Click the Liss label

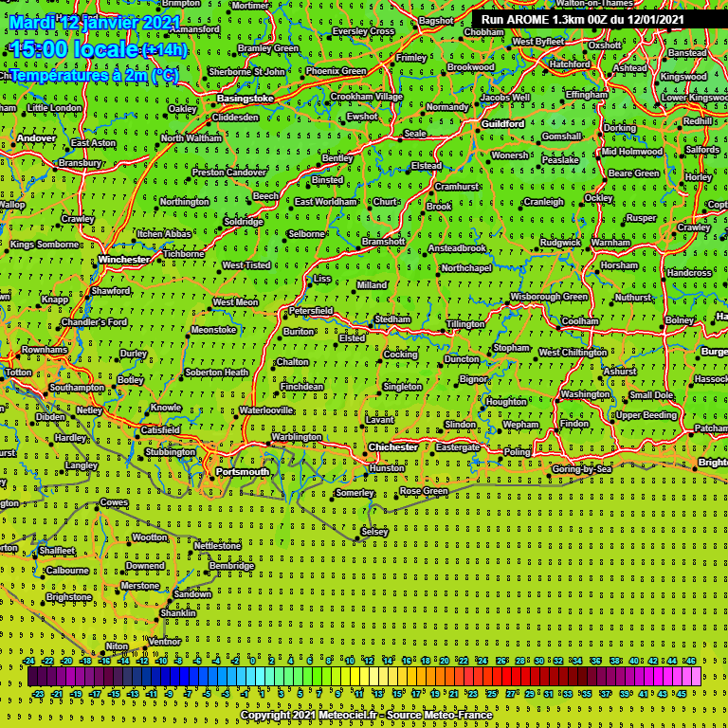pos(321,279)
